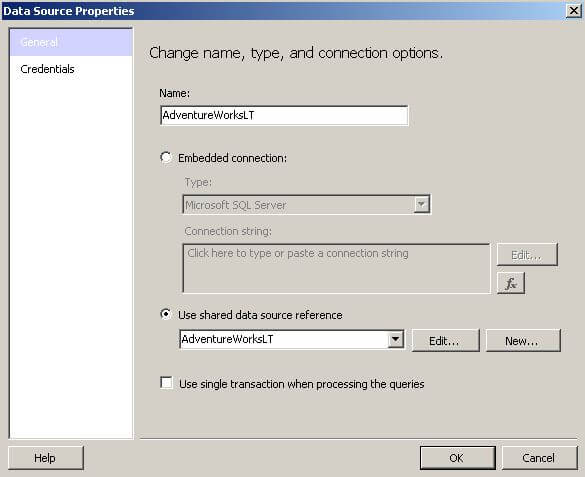Open the expression fx editor button
585x477 pixels.
511,283
